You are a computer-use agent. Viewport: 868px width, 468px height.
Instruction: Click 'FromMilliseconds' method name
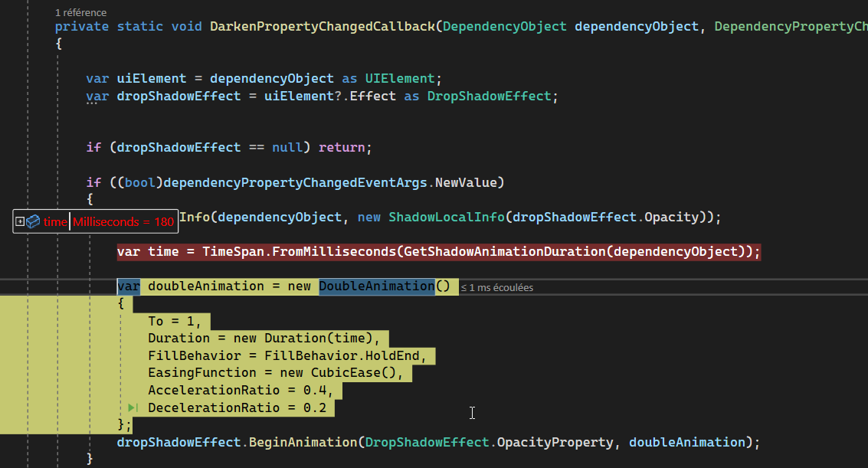coord(334,252)
